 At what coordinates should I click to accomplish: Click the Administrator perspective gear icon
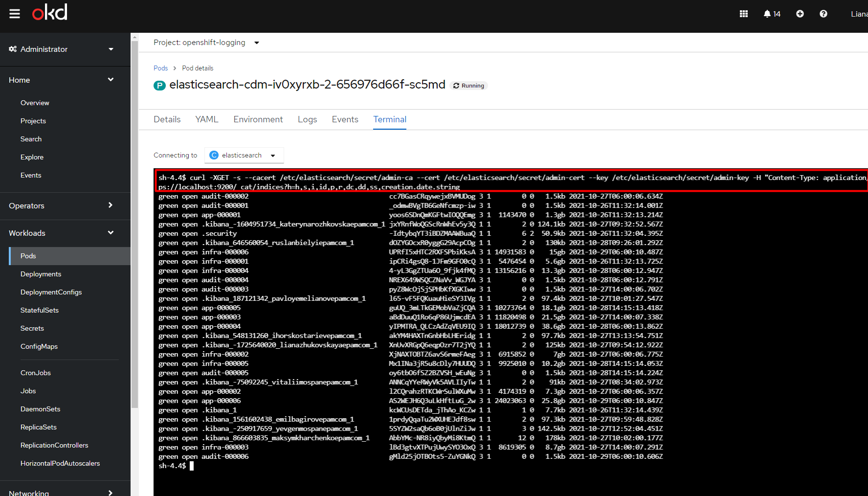[x=13, y=49]
